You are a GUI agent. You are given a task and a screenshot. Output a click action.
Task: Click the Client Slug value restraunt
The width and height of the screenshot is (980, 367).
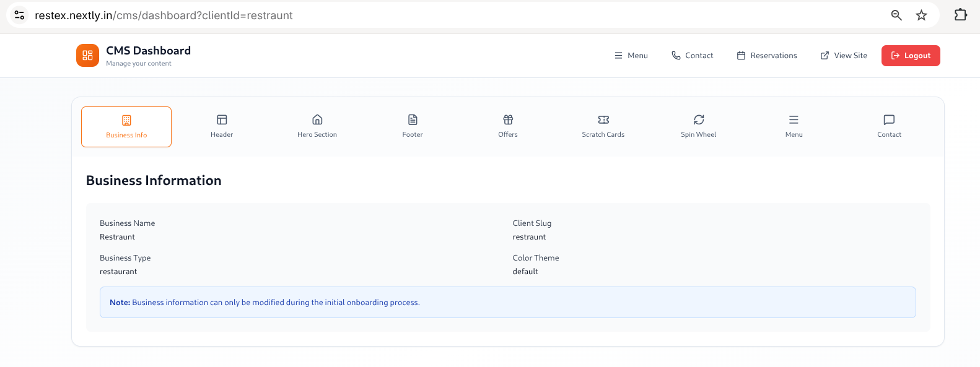[x=529, y=237]
